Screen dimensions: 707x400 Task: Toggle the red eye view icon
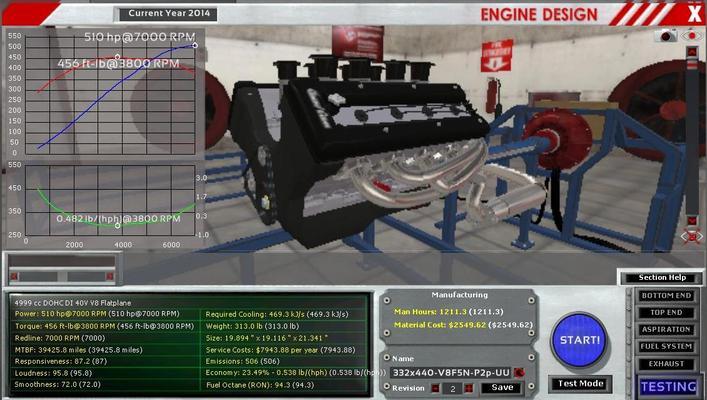691,35
